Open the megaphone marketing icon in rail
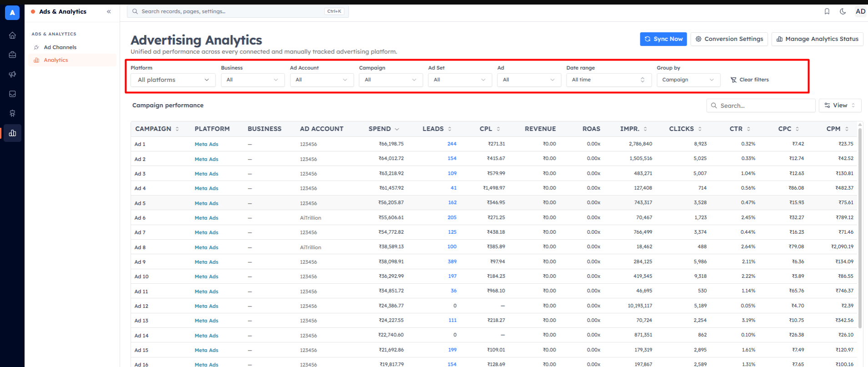868x367 pixels. (12, 74)
